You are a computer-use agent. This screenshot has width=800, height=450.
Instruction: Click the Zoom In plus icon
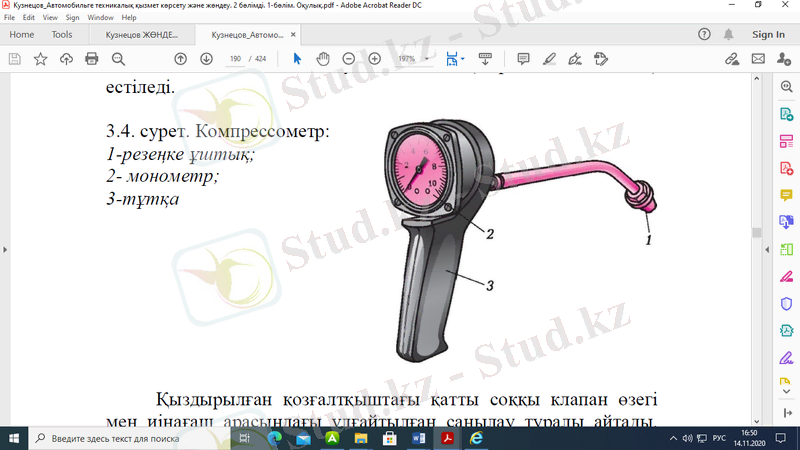click(x=375, y=59)
